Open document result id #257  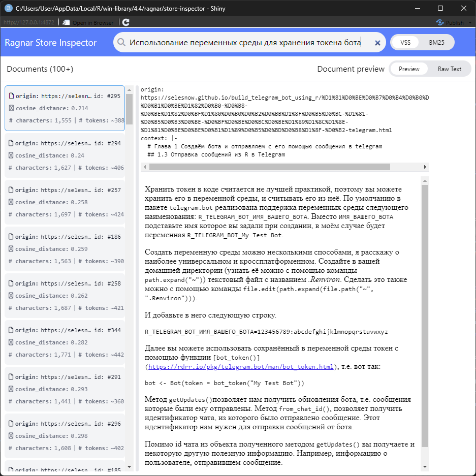tap(65, 202)
